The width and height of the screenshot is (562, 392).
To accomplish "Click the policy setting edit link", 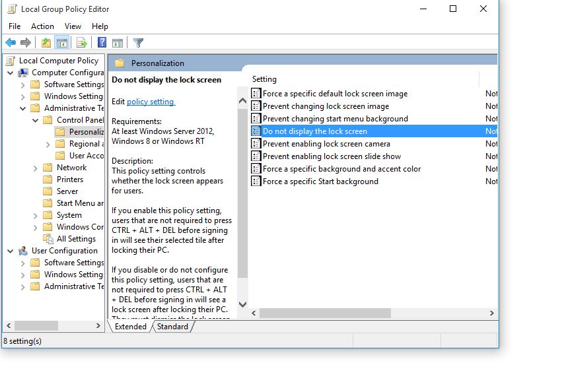I will [149, 101].
